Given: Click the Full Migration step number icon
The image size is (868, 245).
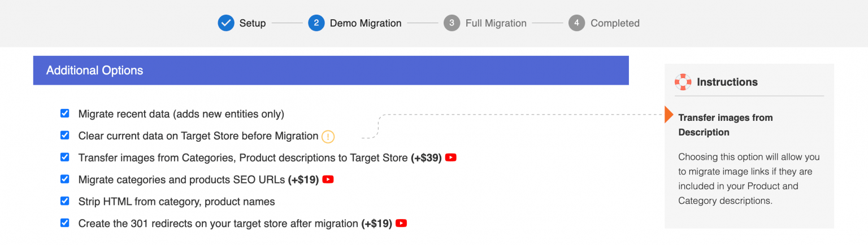Looking at the screenshot, I should (x=452, y=23).
